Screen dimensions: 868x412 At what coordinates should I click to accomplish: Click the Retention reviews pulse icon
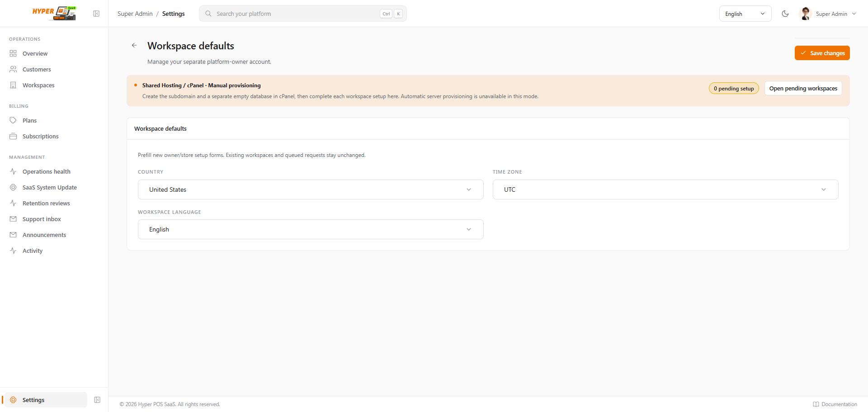(13, 203)
